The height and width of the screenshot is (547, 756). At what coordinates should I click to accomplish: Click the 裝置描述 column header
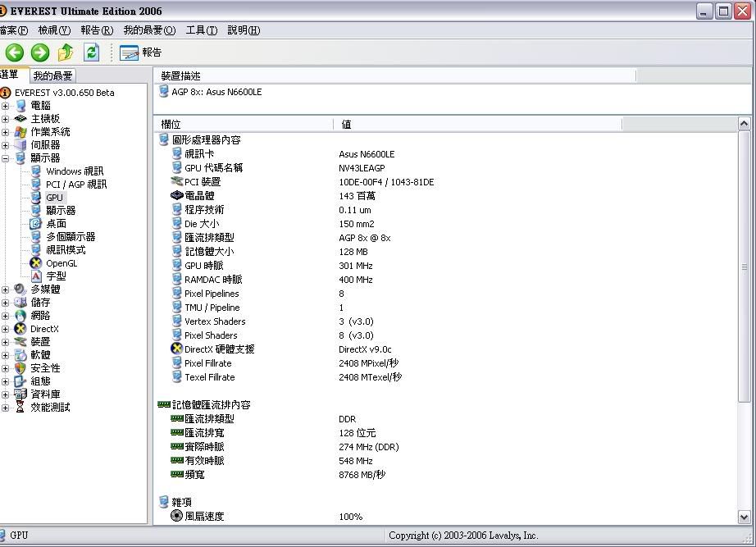(x=395, y=75)
